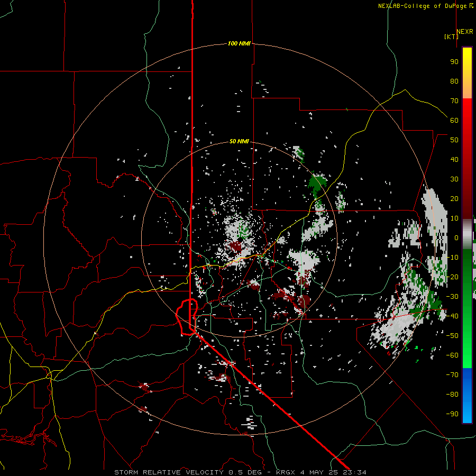Viewport: 476px width, 476px height.
Task: Click the KT units label above color bar
Action: tap(451, 36)
